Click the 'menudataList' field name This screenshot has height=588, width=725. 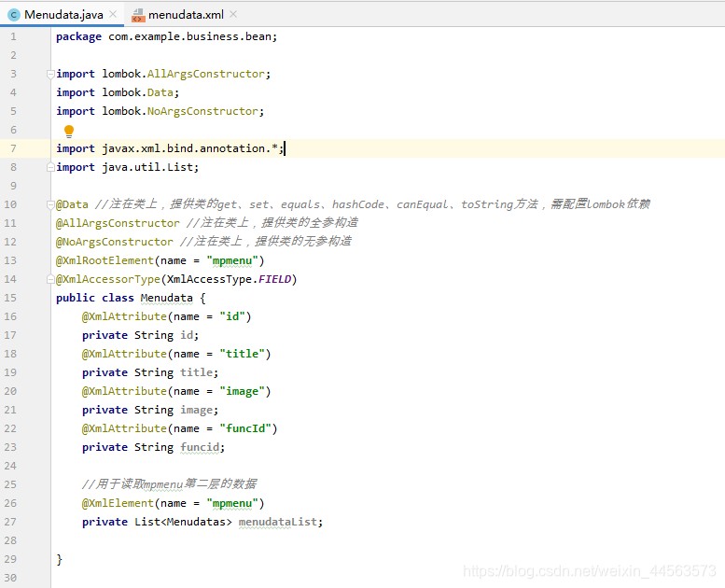pos(277,522)
